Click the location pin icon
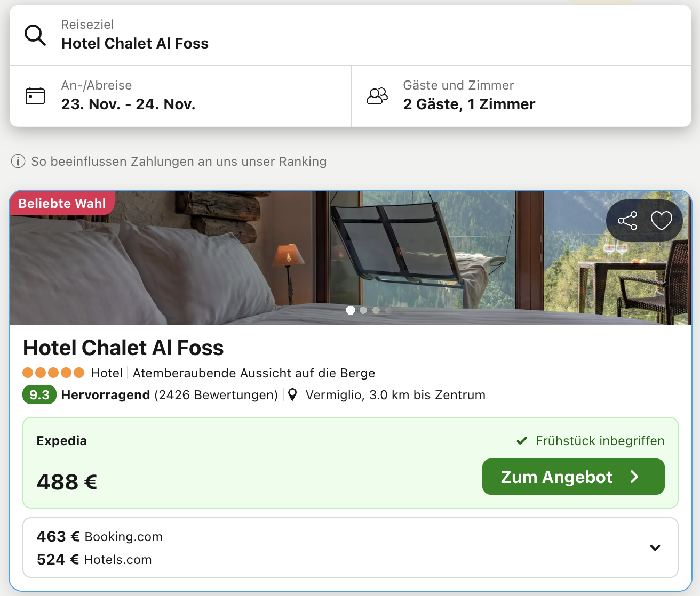This screenshot has height=596, width=700. tap(292, 395)
